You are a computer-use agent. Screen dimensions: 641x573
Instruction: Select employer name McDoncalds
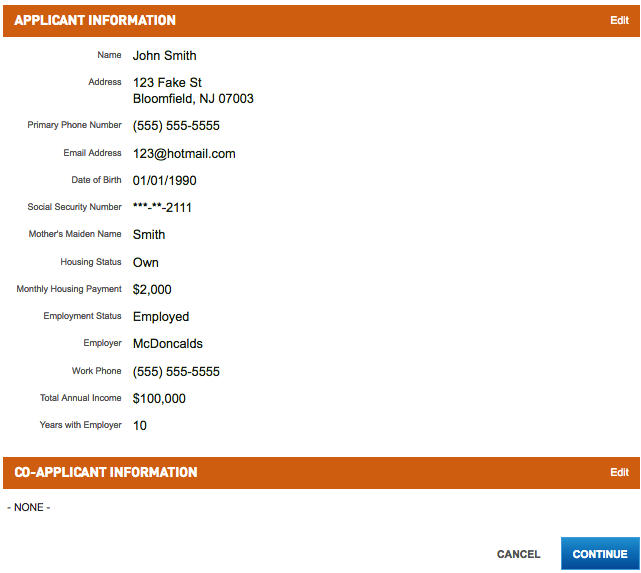click(x=168, y=344)
